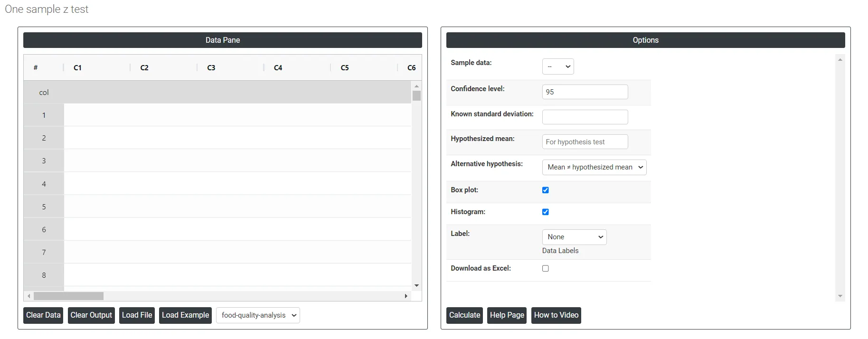The height and width of the screenshot is (339, 868).
Task: Click the Options panel scroll up arrow
Action: tap(840, 60)
